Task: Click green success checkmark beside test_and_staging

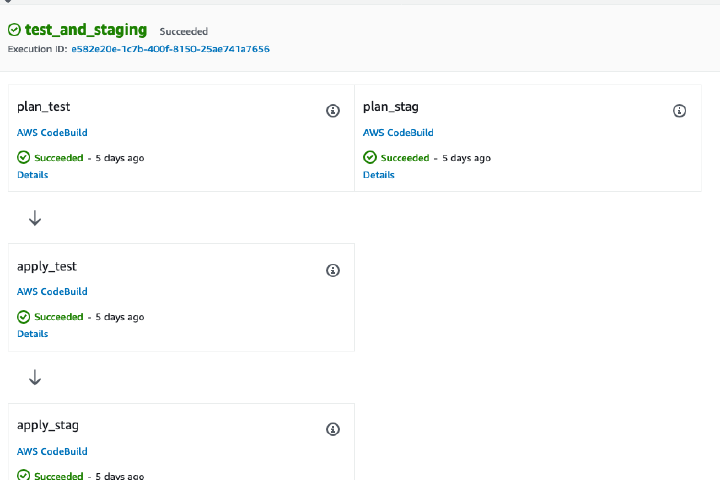Action: click(x=14, y=31)
